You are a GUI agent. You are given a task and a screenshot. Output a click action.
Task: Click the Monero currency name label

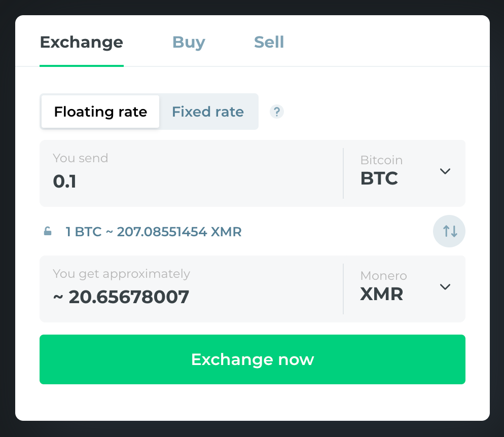pos(384,276)
